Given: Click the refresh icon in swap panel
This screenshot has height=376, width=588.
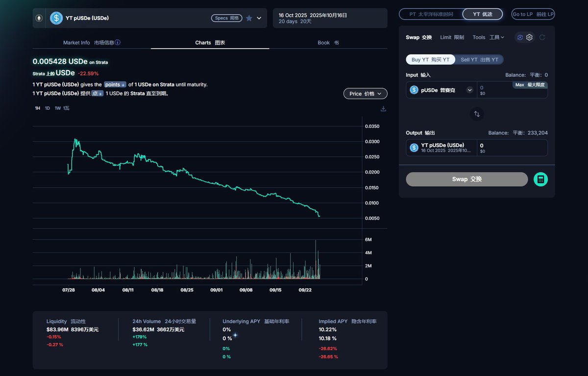Looking at the screenshot, I should coord(542,37).
